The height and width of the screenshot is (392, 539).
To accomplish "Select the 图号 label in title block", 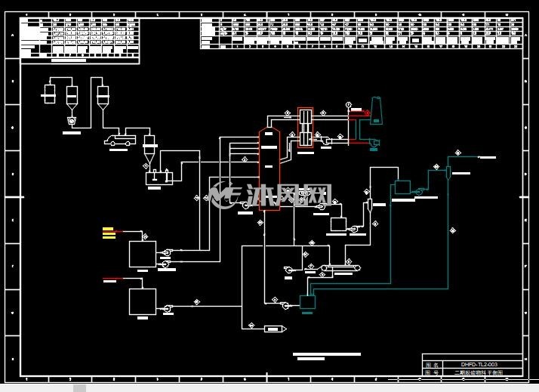I will [x=432, y=372].
